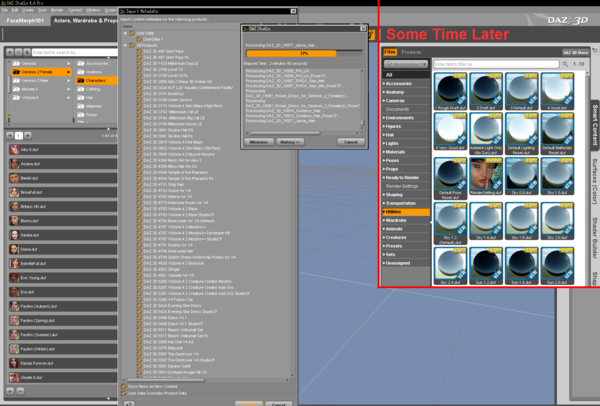This screenshot has width=600, height=406.
Task: Open the Edit menu
Action: 15,10
